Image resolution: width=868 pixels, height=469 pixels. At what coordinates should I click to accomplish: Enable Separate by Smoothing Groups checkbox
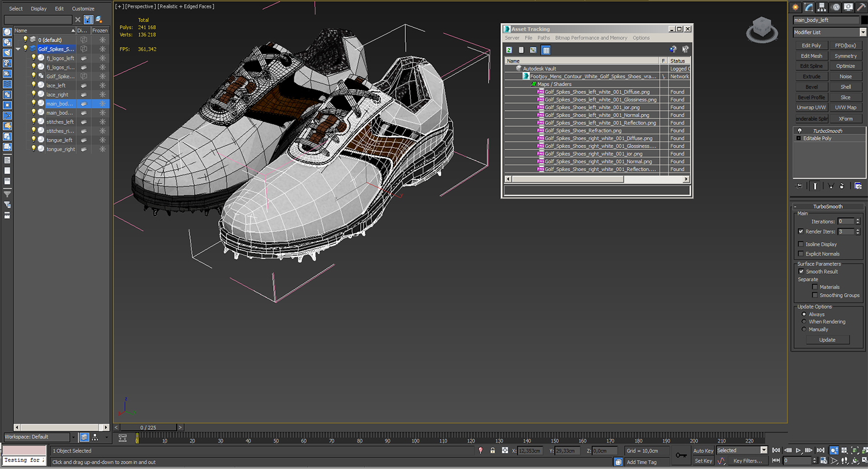point(815,295)
